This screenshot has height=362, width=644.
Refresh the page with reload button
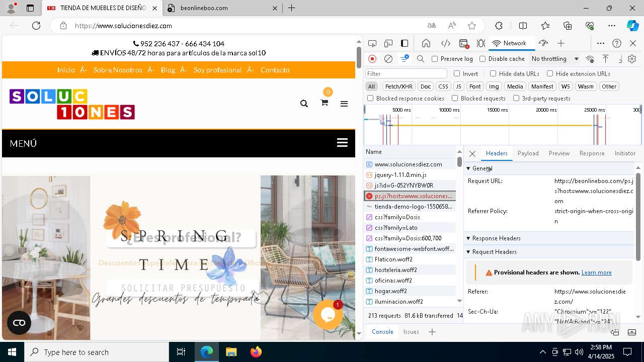[36, 26]
